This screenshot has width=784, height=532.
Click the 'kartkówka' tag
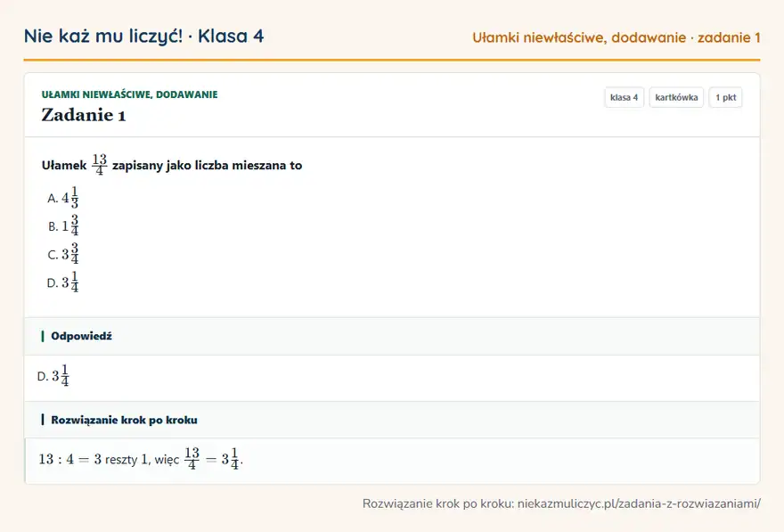(x=676, y=97)
